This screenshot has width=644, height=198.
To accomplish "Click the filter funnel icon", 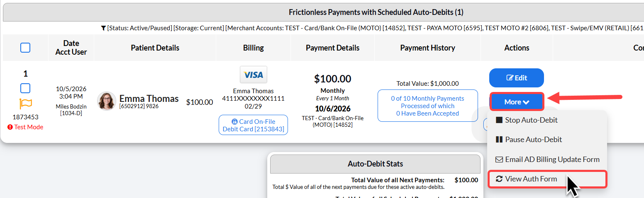I will 103,28.
